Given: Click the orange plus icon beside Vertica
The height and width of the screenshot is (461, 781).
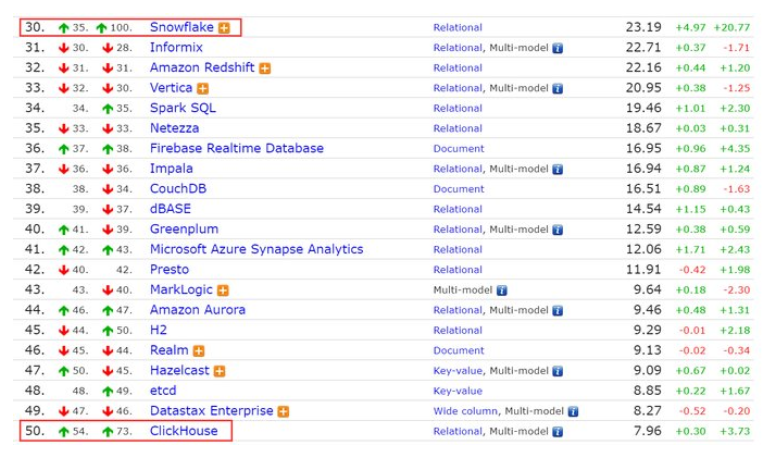Looking at the screenshot, I should (203, 89).
